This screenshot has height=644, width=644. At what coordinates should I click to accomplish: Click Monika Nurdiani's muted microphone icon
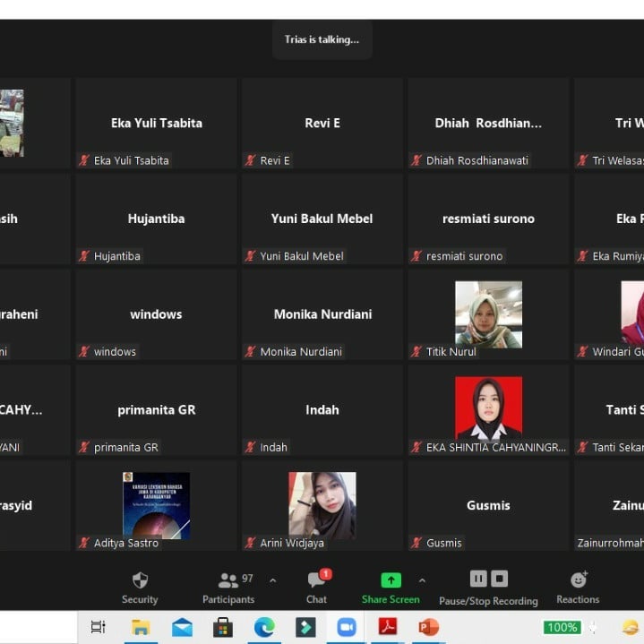click(x=251, y=352)
